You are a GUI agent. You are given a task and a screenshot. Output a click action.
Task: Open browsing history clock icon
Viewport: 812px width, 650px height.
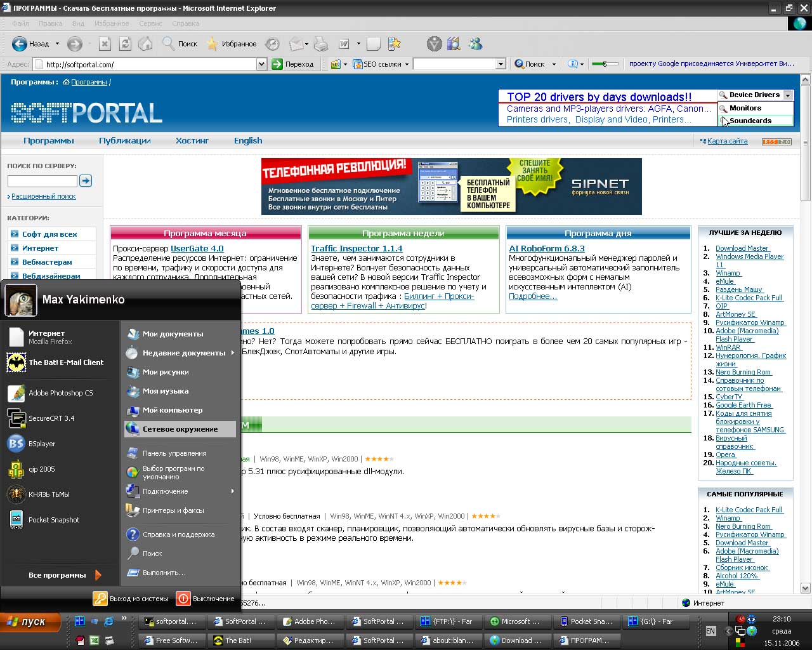(272, 44)
